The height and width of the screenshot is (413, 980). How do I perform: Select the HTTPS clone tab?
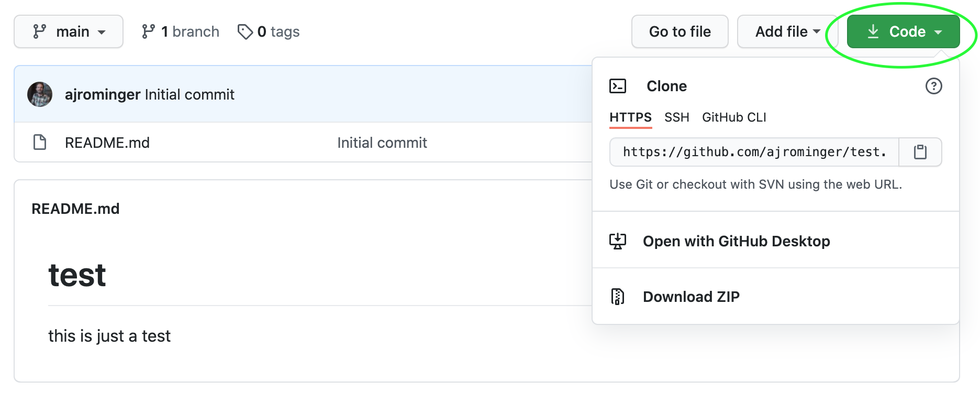point(630,117)
